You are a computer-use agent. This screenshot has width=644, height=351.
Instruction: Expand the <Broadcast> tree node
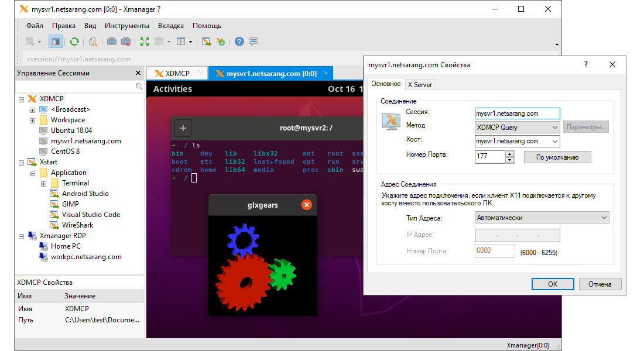click(32, 110)
